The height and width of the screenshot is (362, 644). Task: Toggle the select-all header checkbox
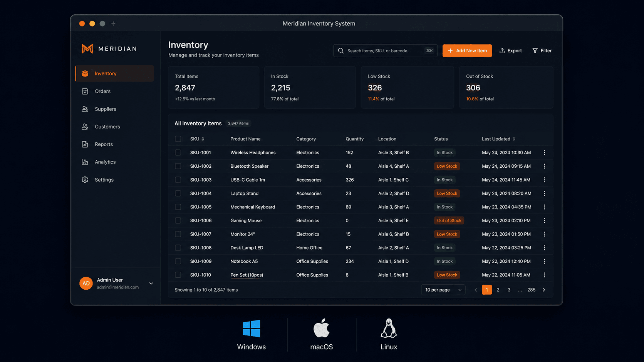click(x=178, y=139)
